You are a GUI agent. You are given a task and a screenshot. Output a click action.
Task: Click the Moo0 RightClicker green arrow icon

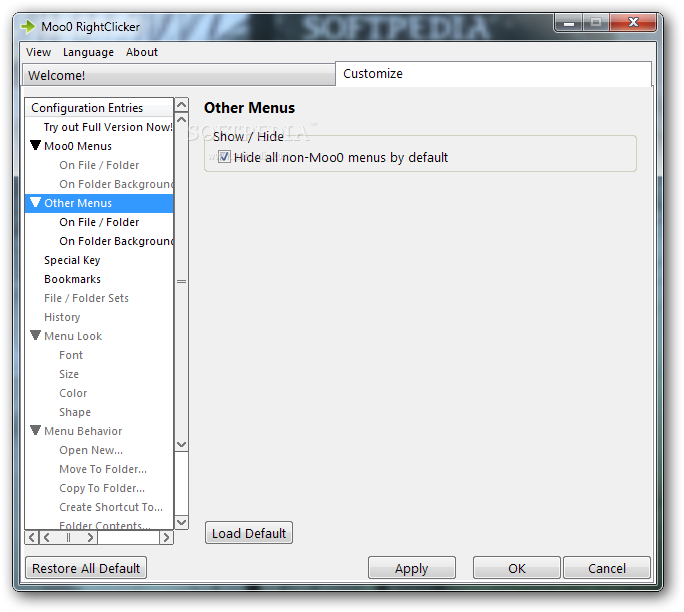coord(28,27)
